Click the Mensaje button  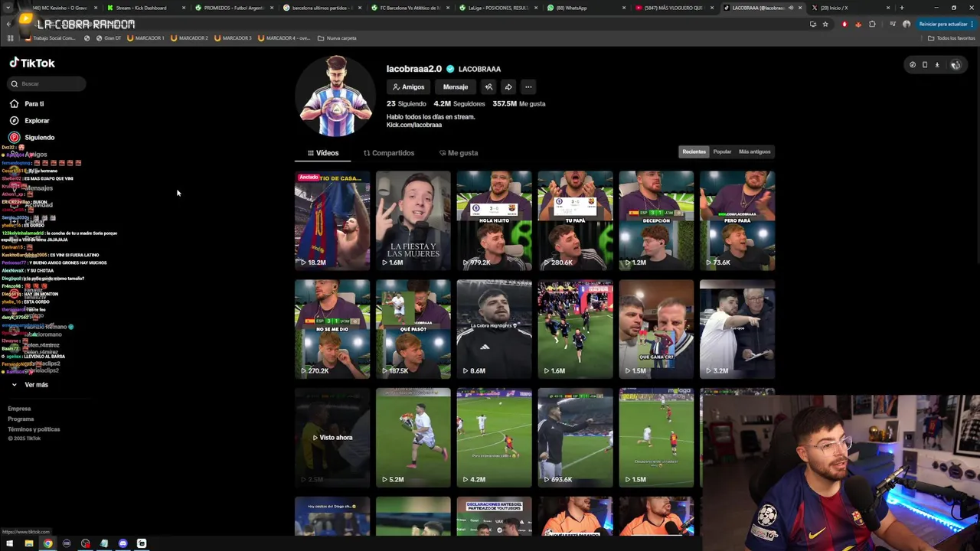(x=456, y=86)
